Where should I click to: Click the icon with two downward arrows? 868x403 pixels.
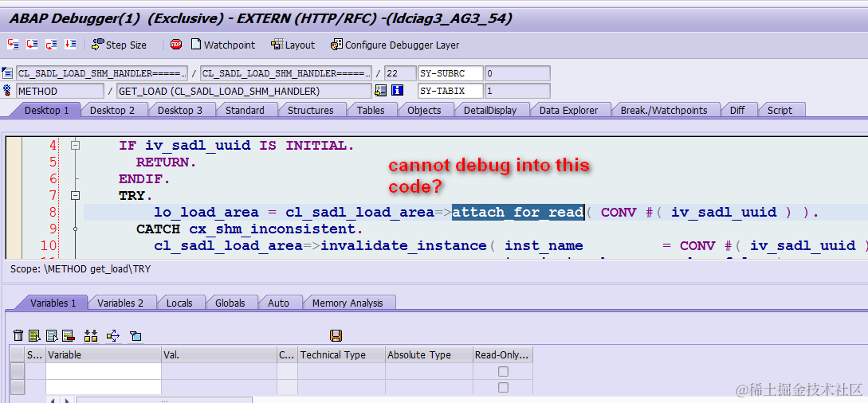click(91, 335)
